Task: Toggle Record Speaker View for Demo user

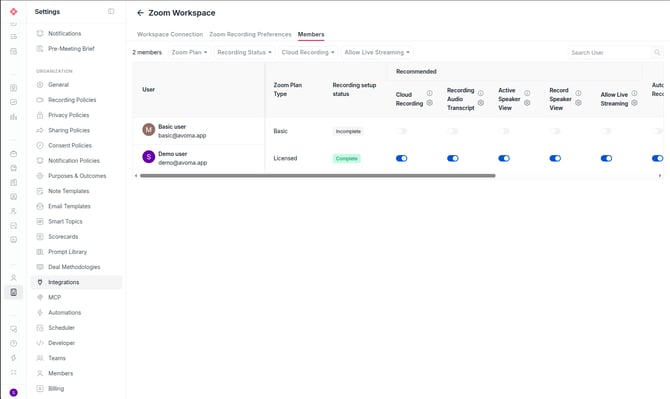Action: click(555, 158)
